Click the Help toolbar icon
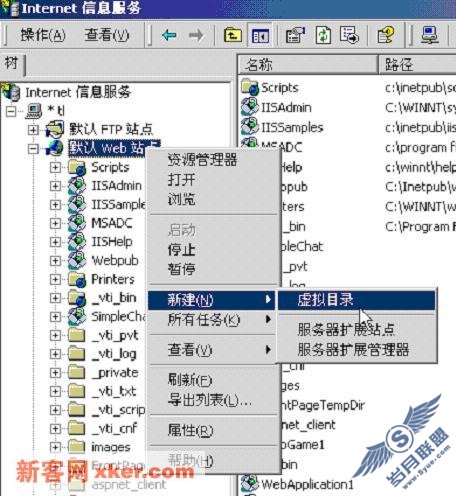The height and width of the screenshot is (496, 456). [386, 35]
